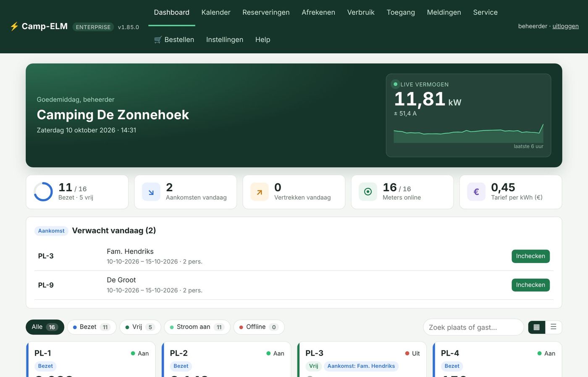Filter places by Vrij
This screenshot has width=588, height=377.
coord(140,327)
